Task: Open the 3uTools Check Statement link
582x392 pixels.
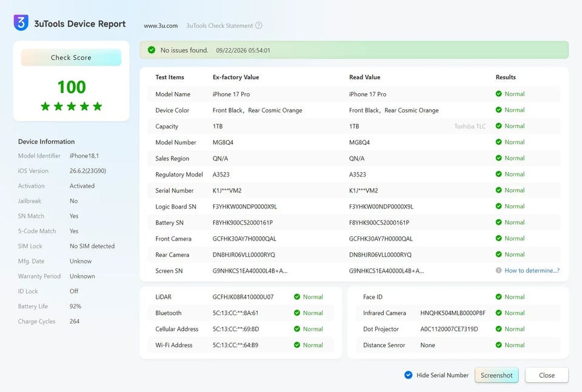Action: (219, 25)
